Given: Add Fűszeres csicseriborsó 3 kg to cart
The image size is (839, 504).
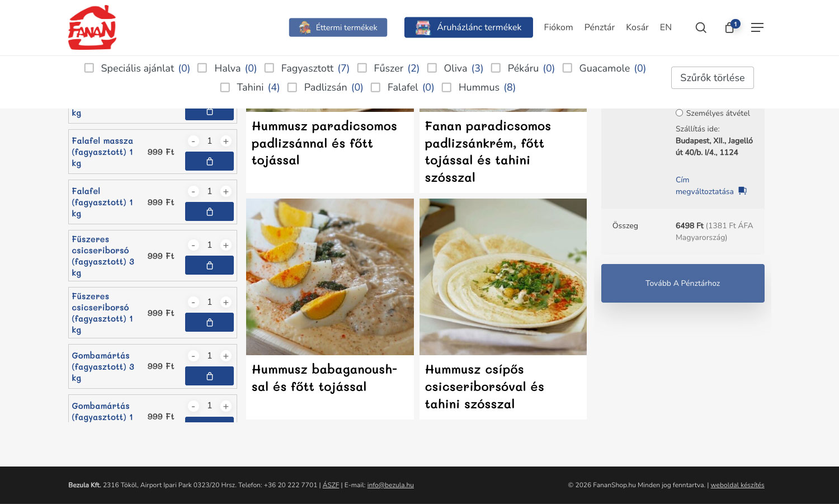Looking at the screenshot, I should coord(209,265).
